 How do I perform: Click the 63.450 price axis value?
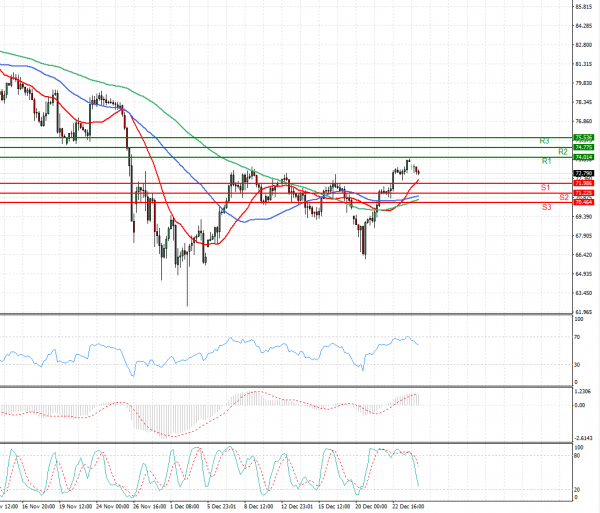coord(584,293)
